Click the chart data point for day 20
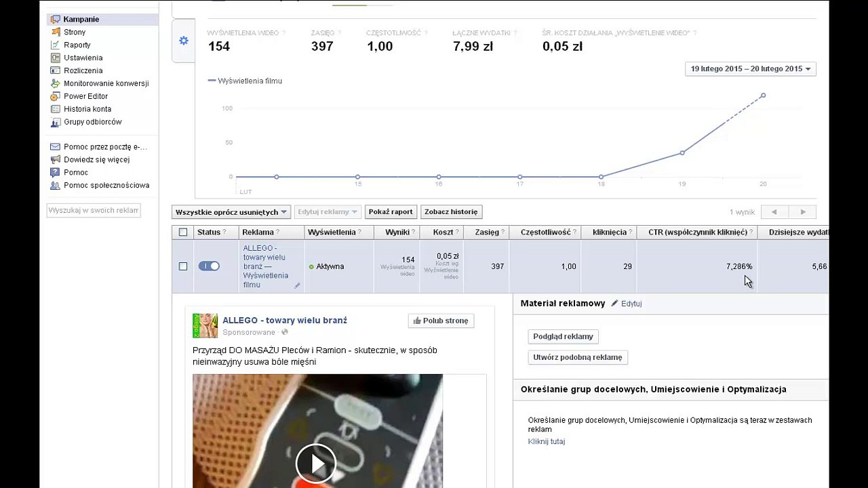This screenshot has width=868, height=488. click(763, 96)
